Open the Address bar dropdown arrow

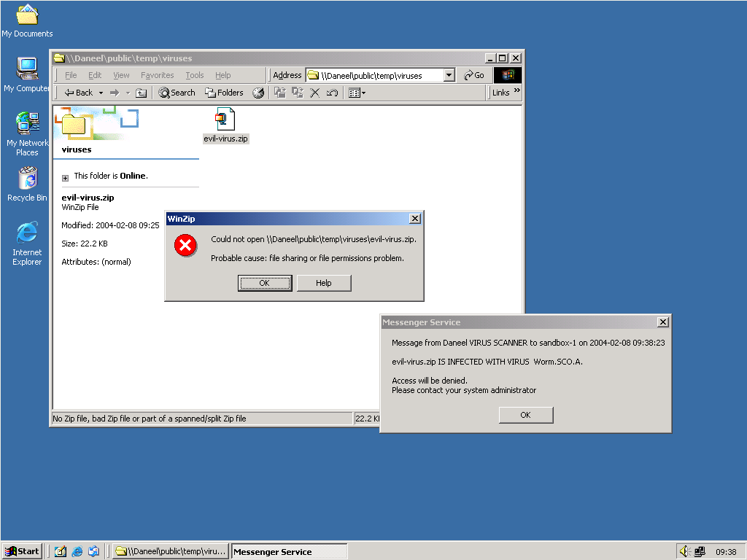[449, 75]
